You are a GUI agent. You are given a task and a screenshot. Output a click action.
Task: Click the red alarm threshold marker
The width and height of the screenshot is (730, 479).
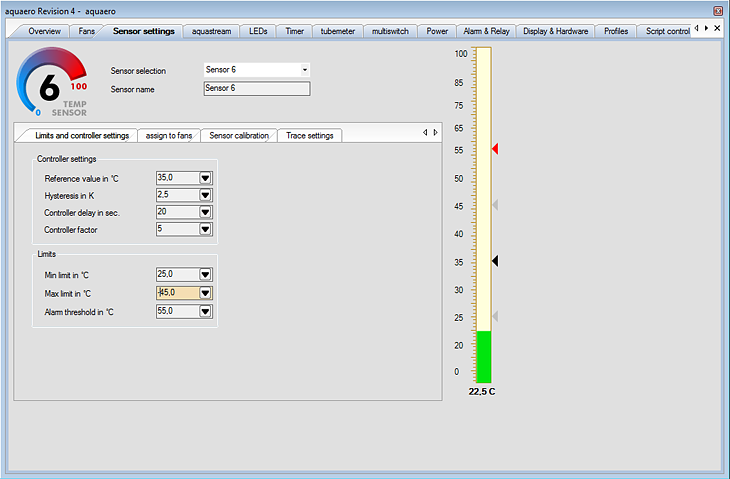(494, 148)
